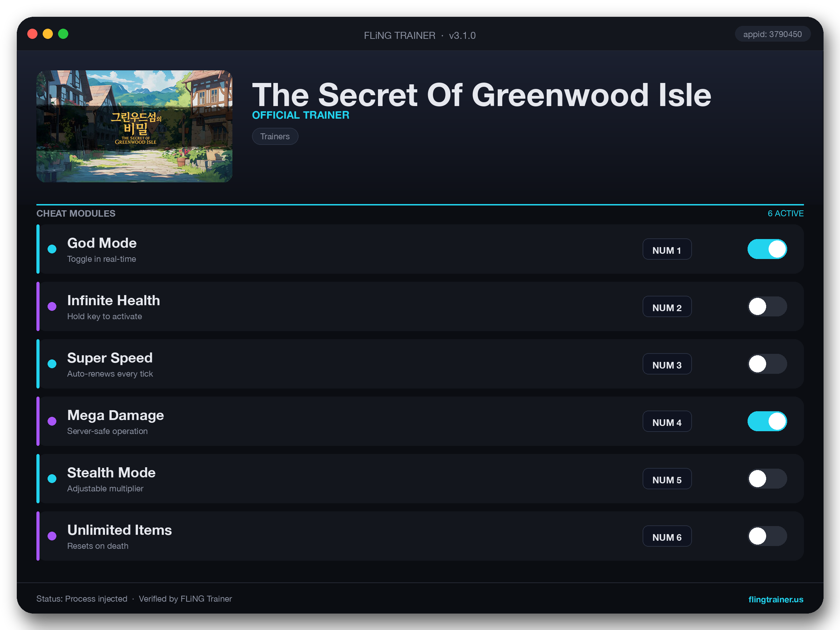Click the God Mode module title

102,243
